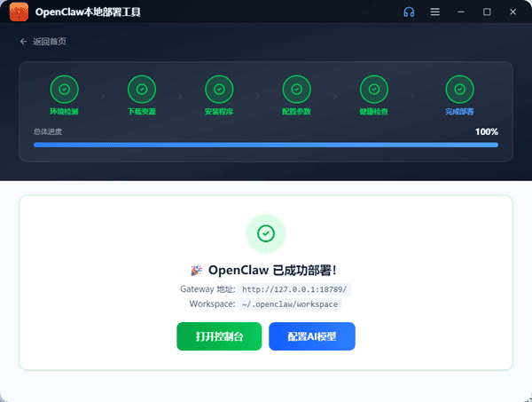
Task: Click the overall progress bar
Action: (265, 144)
